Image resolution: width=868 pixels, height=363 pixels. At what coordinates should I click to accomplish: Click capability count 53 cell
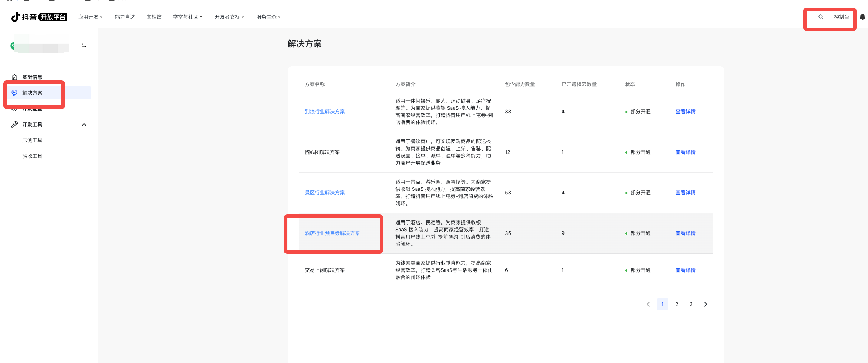pos(508,193)
